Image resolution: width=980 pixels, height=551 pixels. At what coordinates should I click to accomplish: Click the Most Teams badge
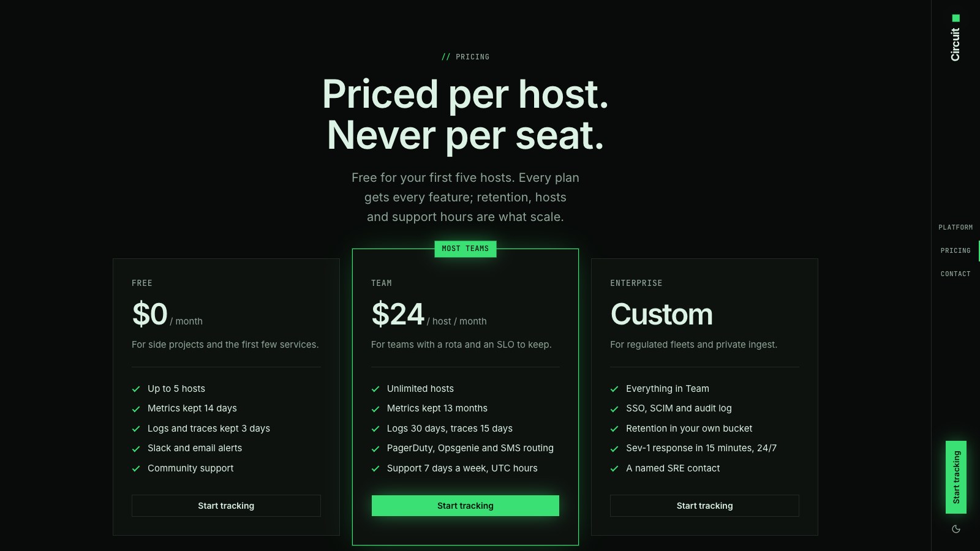pyautogui.click(x=466, y=249)
